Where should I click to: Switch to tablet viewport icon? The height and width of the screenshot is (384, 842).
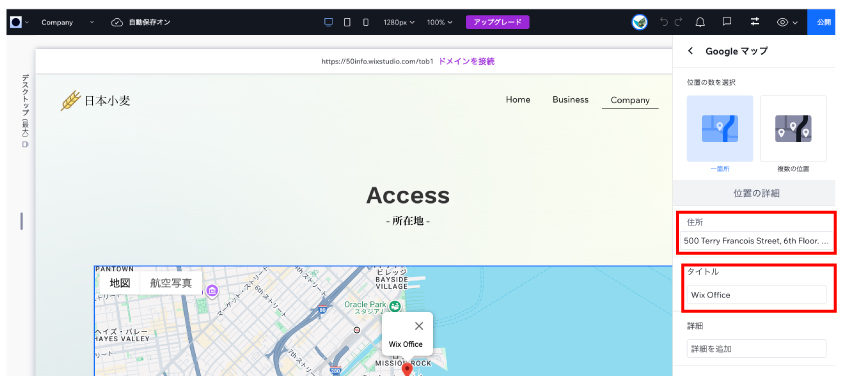347,22
